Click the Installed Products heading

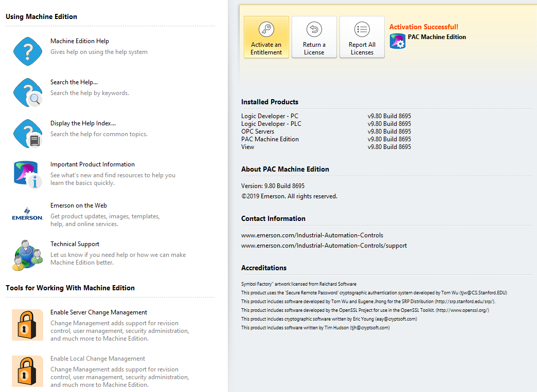[270, 102]
